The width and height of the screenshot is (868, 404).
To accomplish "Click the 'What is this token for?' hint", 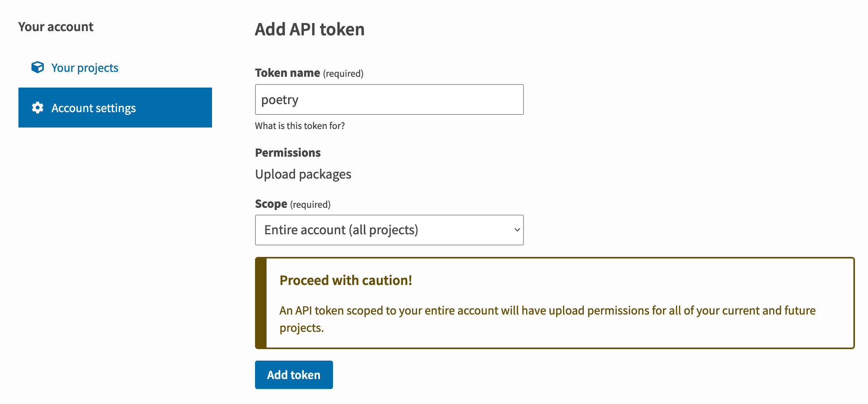I will point(300,126).
